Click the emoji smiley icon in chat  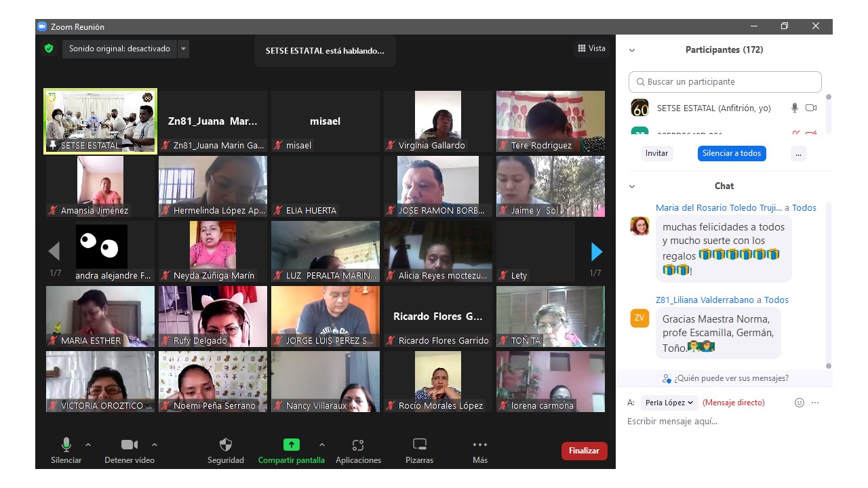click(x=800, y=403)
